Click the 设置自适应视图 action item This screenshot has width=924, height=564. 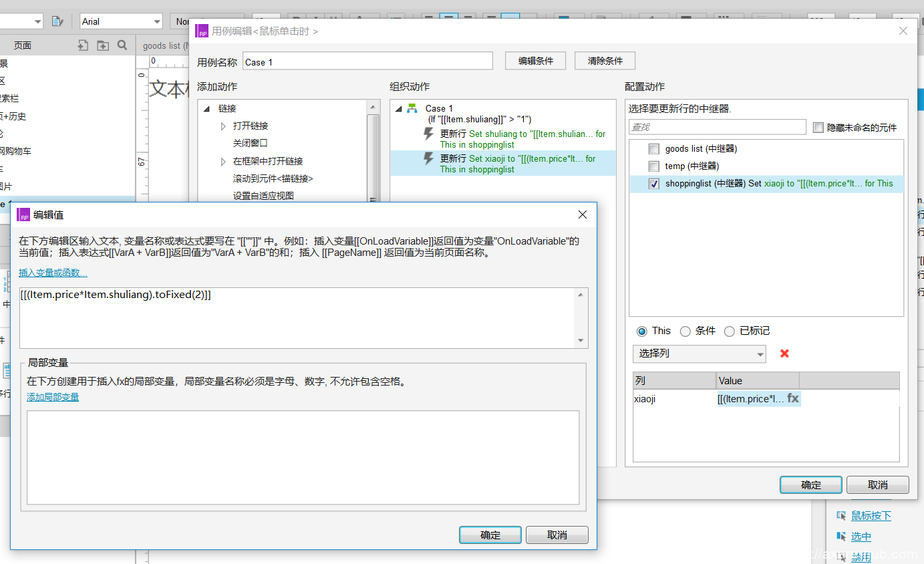click(263, 196)
